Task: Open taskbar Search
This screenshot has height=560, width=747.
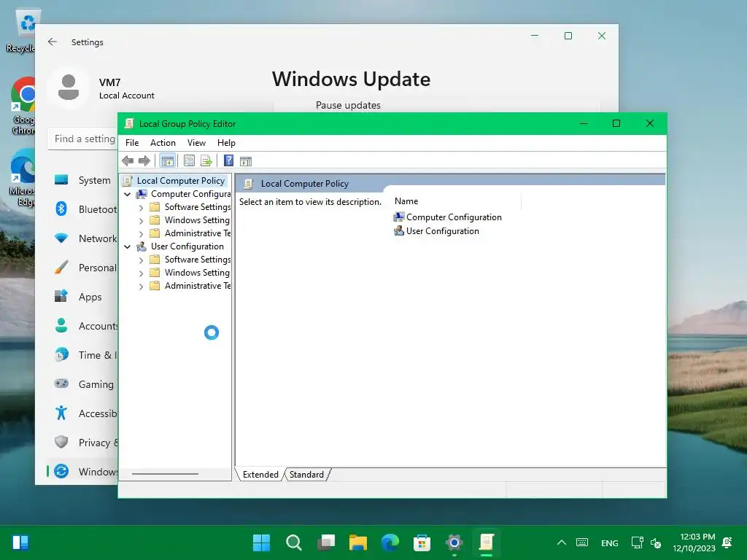Action: click(x=293, y=542)
